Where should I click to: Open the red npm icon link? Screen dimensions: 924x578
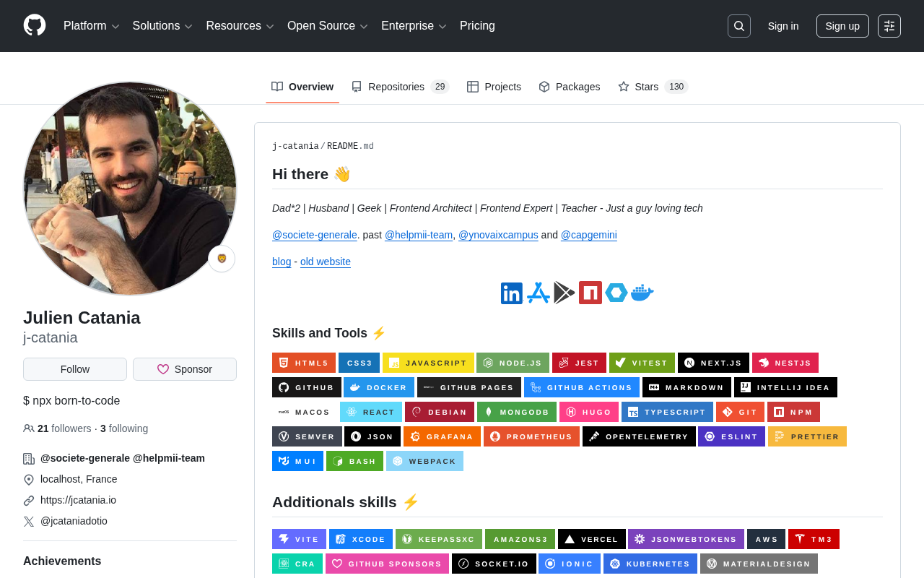click(590, 293)
